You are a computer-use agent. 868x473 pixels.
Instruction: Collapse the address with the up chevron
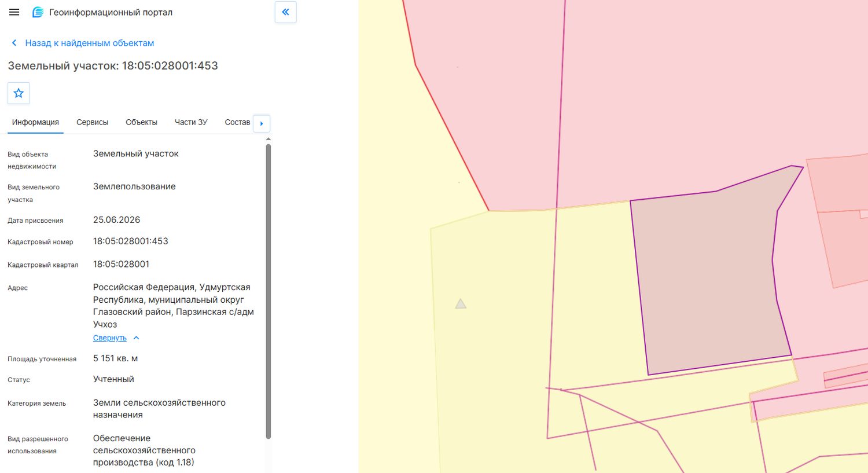click(137, 338)
